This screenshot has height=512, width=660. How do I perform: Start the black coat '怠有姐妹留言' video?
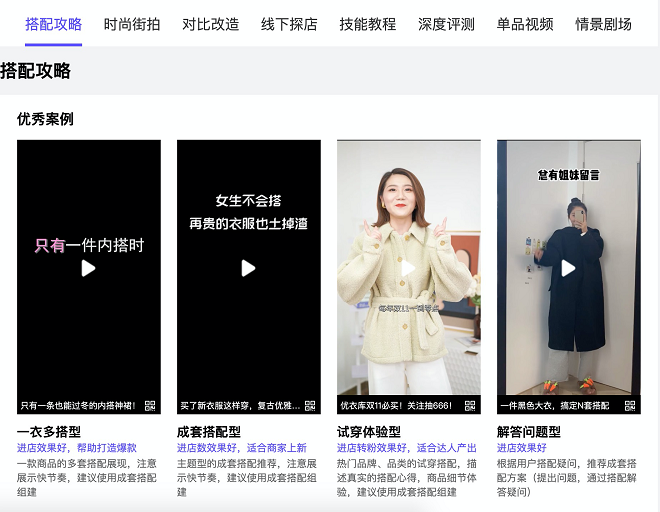point(568,268)
